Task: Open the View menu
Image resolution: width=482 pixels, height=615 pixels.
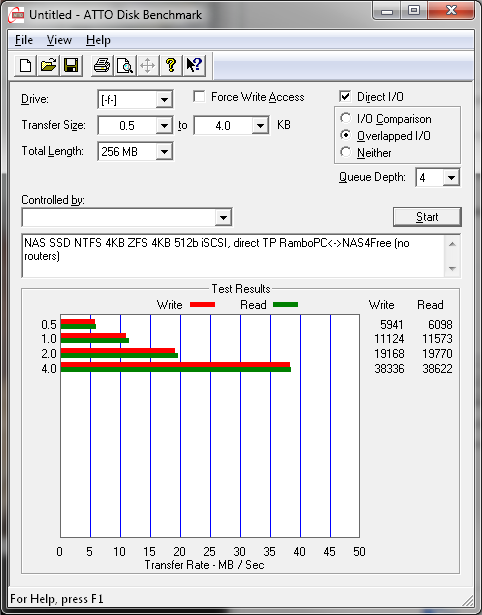Action: (59, 40)
